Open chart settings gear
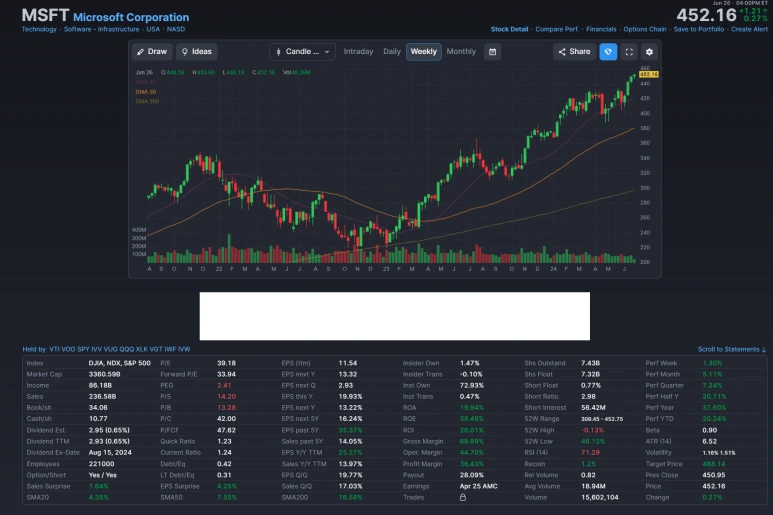 coord(649,52)
